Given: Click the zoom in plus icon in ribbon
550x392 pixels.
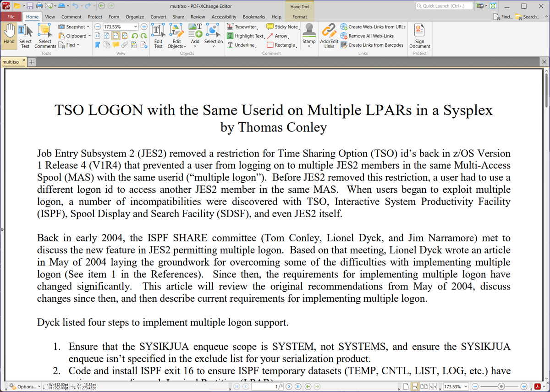Looking at the screenshot, I should 144,27.
